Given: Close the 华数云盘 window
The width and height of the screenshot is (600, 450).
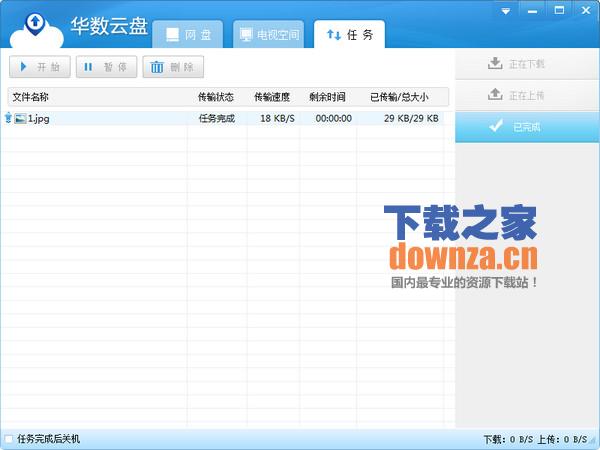Looking at the screenshot, I should [x=586, y=10].
